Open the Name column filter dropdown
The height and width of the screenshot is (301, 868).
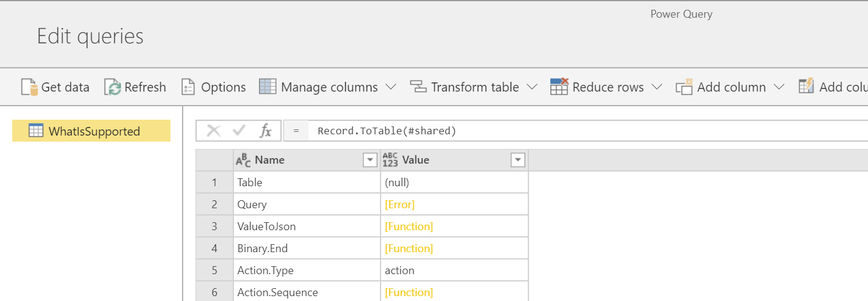point(370,160)
